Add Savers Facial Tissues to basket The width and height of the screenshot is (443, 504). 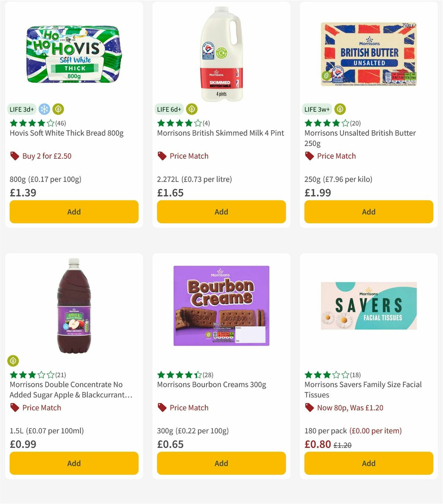(368, 463)
